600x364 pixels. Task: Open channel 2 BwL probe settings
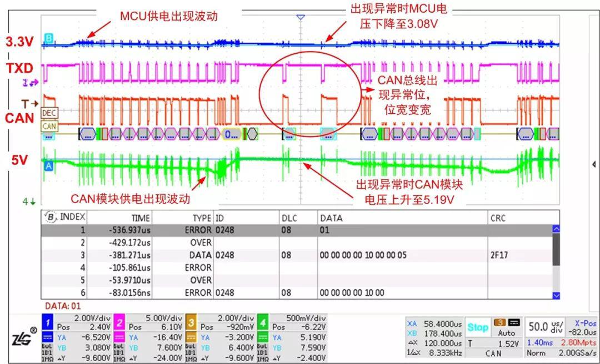(x=119, y=352)
